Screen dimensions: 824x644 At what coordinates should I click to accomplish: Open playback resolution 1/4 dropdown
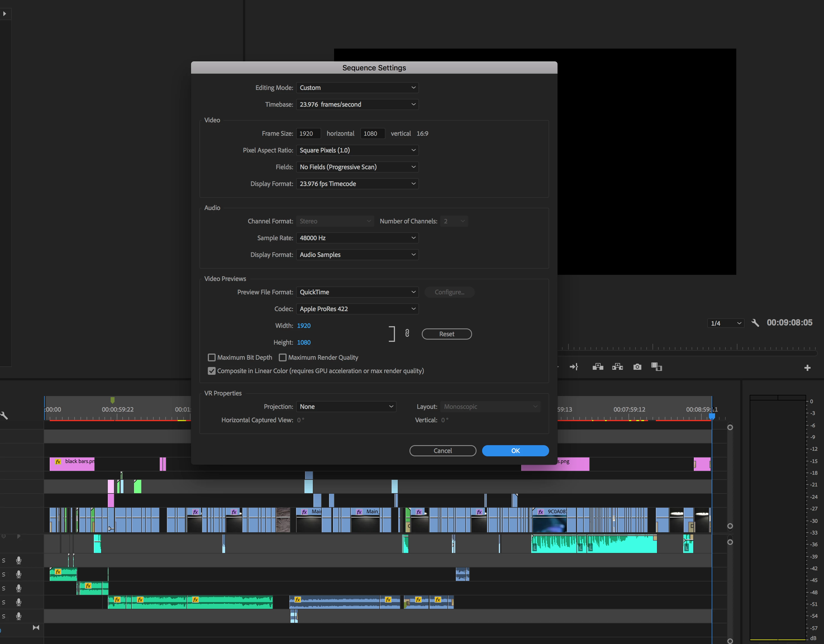click(x=725, y=323)
